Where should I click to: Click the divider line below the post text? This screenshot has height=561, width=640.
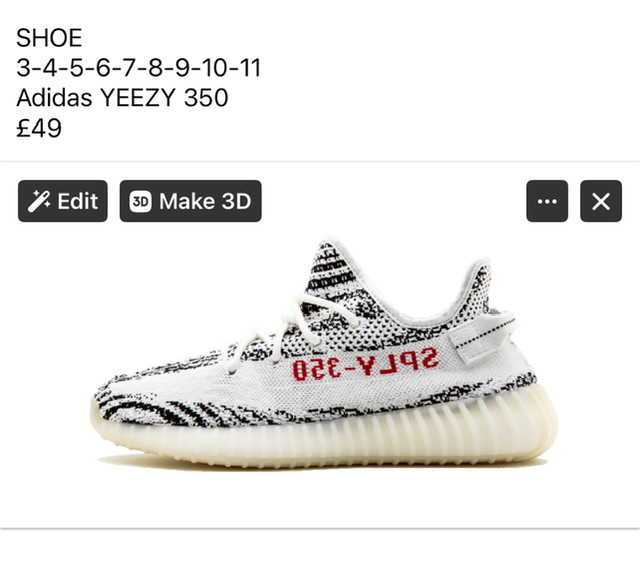[x=320, y=161]
